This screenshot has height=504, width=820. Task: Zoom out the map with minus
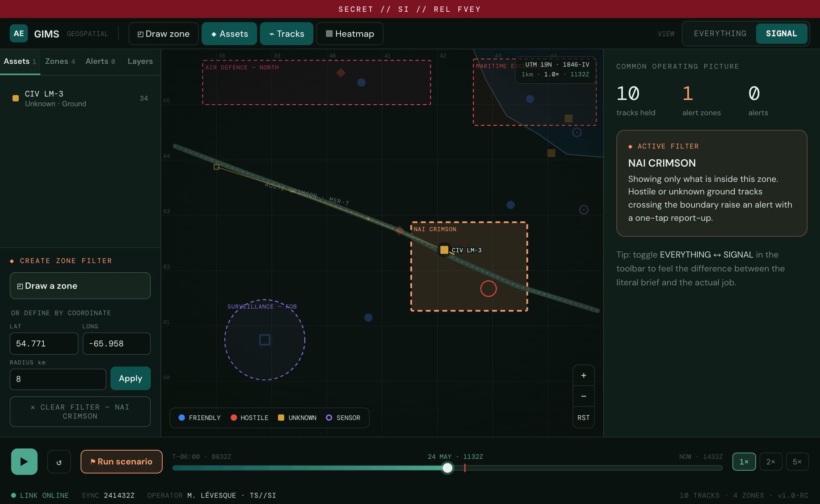coord(584,396)
